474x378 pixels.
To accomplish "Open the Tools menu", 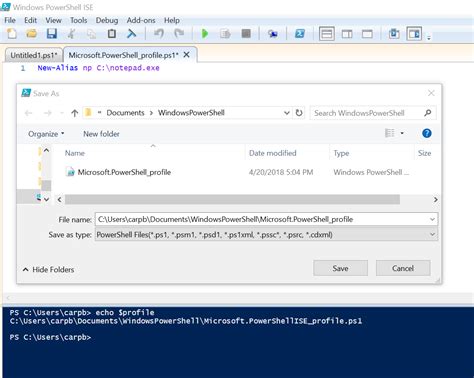I will (78, 20).
